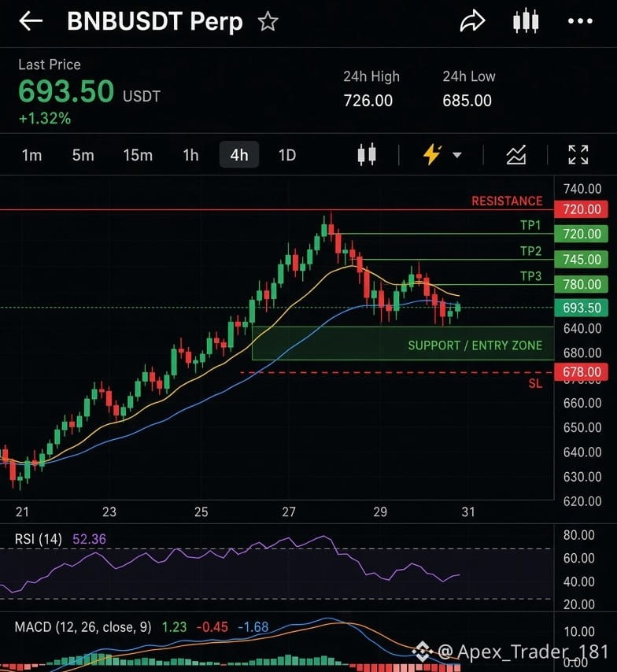This screenshot has width=617, height=672.
Task: Share the chart using the arrow icon
Action: tap(472, 21)
